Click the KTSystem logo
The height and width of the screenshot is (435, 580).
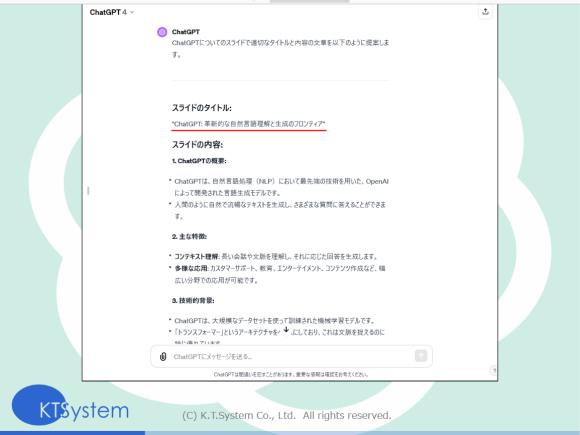coord(70,406)
